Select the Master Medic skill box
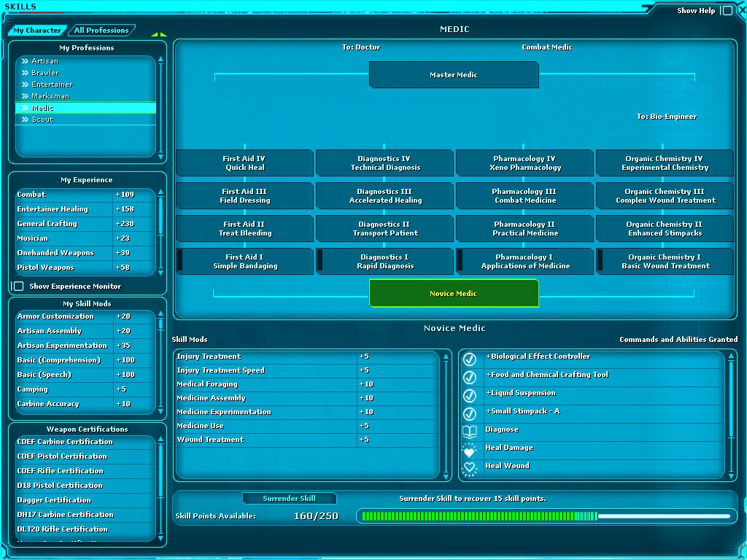The image size is (747, 560). click(x=454, y=75)
